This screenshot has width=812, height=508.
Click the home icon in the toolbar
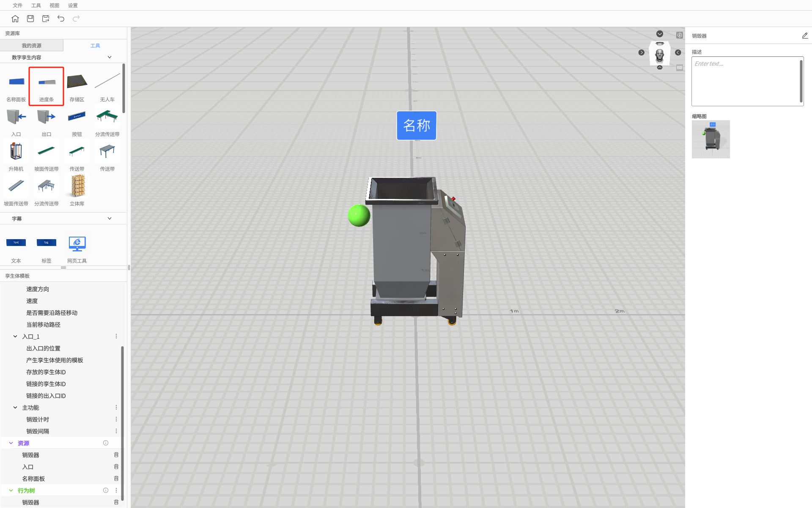pos(15,19)
